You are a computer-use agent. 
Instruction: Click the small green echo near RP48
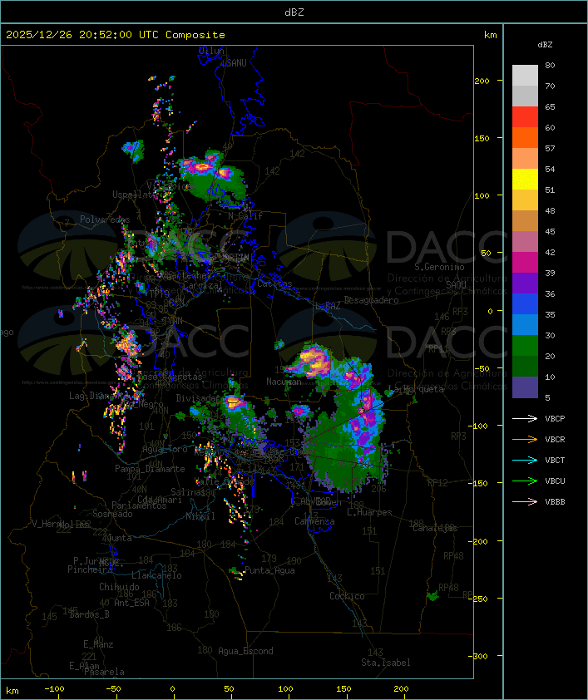432,595
